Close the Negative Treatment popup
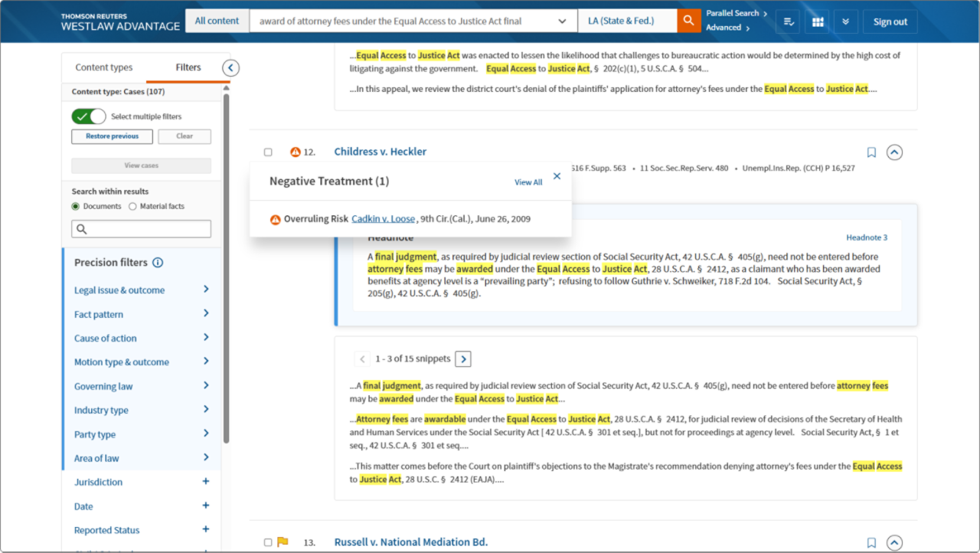The height and width of the screenshot is (553, 980). [557, 176]
